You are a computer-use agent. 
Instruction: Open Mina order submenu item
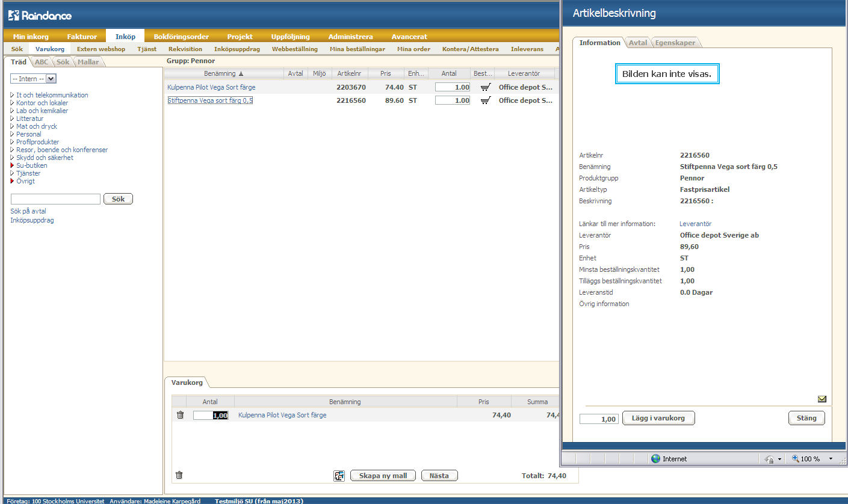414,49
